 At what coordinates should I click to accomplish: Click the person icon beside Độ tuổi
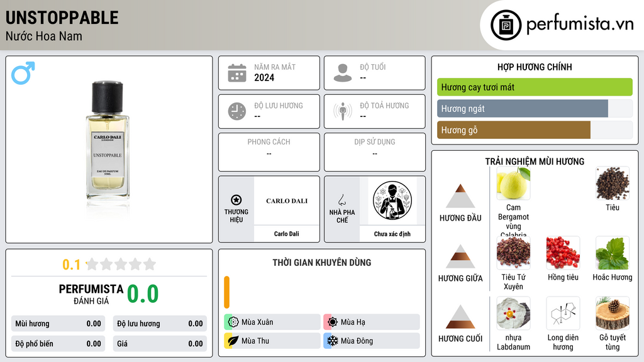(x=343, y=73)
